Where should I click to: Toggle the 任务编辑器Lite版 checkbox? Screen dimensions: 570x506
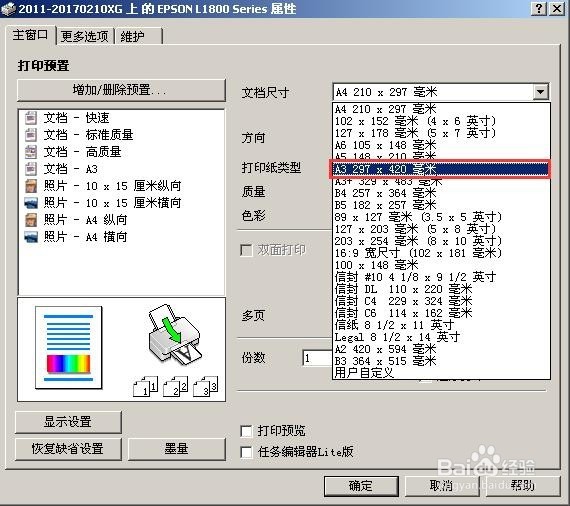pos(246,452)
